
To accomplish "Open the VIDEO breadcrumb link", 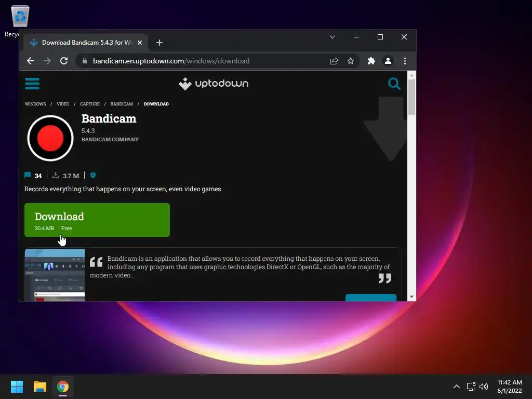I will [x=63, y=104].
